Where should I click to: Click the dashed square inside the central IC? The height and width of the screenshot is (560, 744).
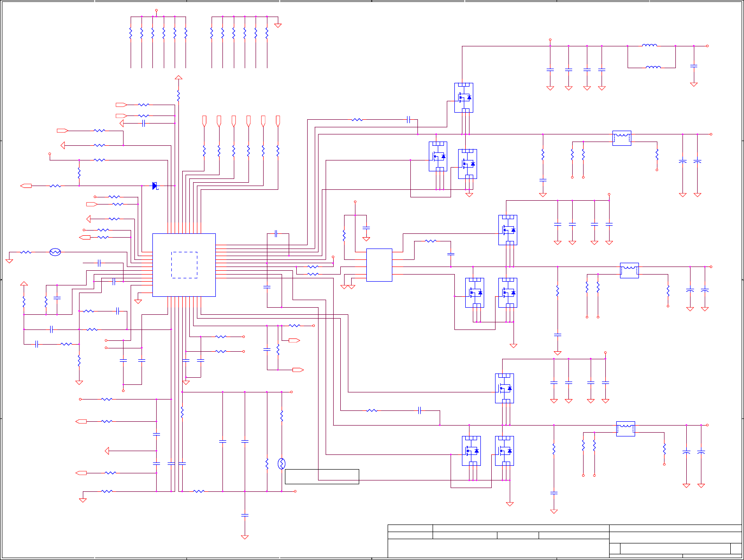[x=185, y=265]
